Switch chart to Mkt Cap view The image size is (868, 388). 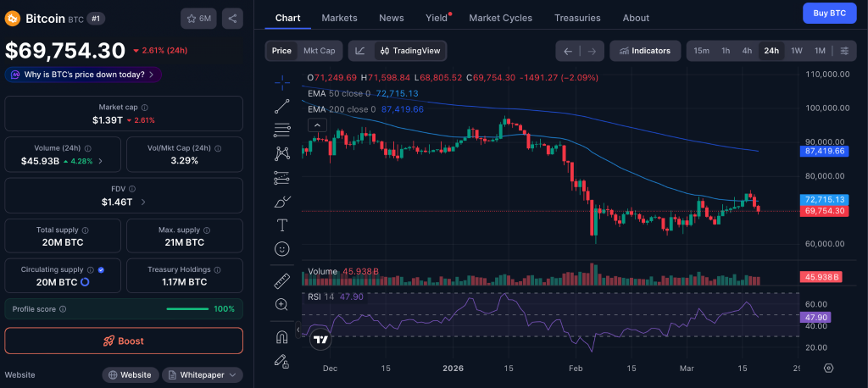click(319, 51)
